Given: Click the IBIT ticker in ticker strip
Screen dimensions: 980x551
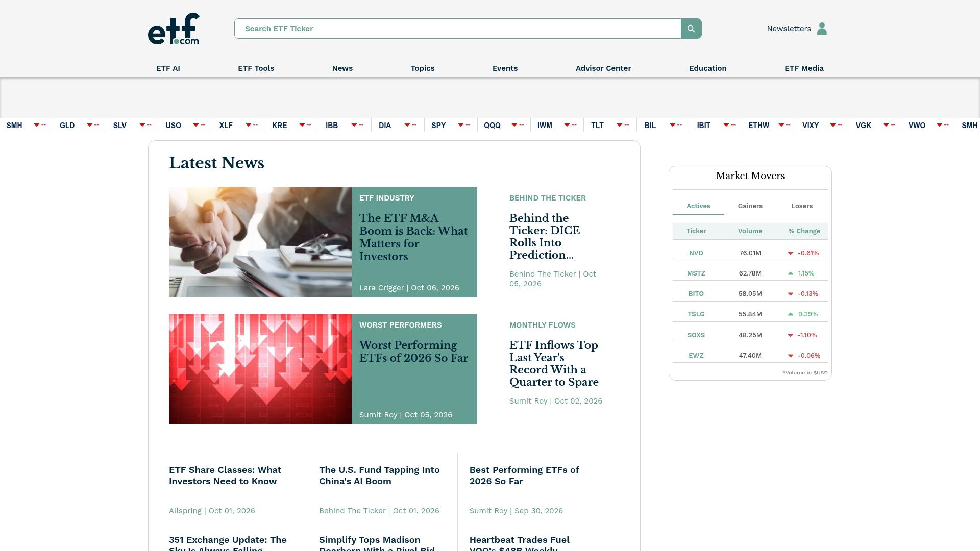Looking at the screenshot, I should tap(703, 126).
